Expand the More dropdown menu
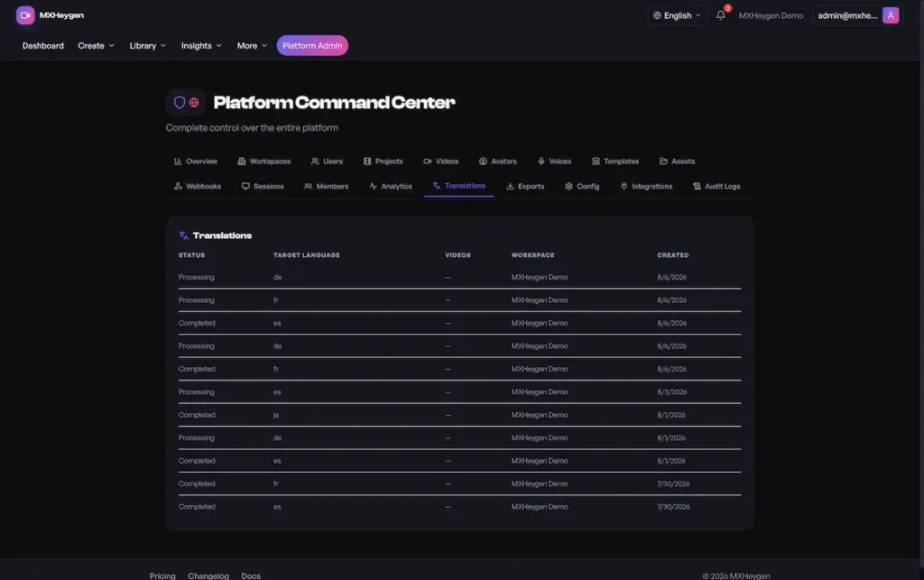924x580 pixels. tap(252, 46)
